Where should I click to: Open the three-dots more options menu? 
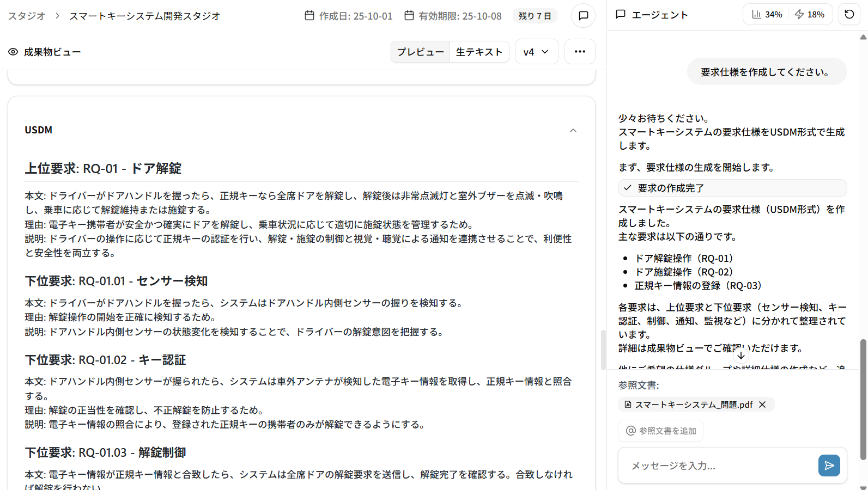pos(580,52)
